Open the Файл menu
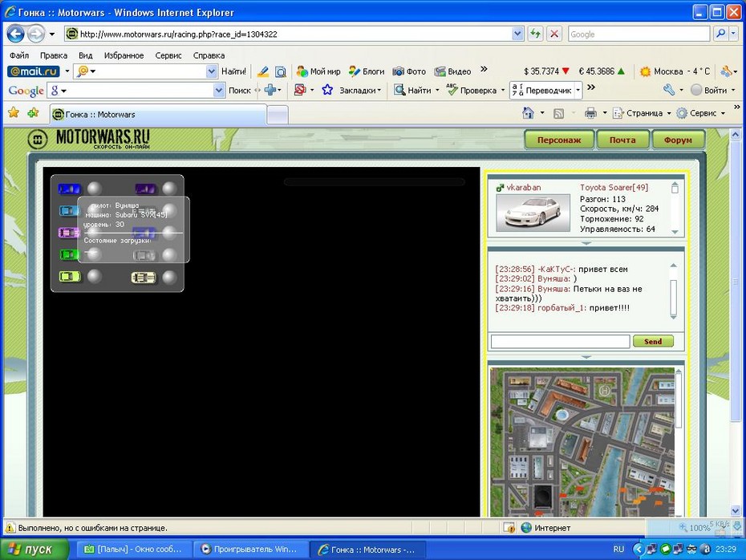This screenshot has height=560, width=746. coord(19,55)
